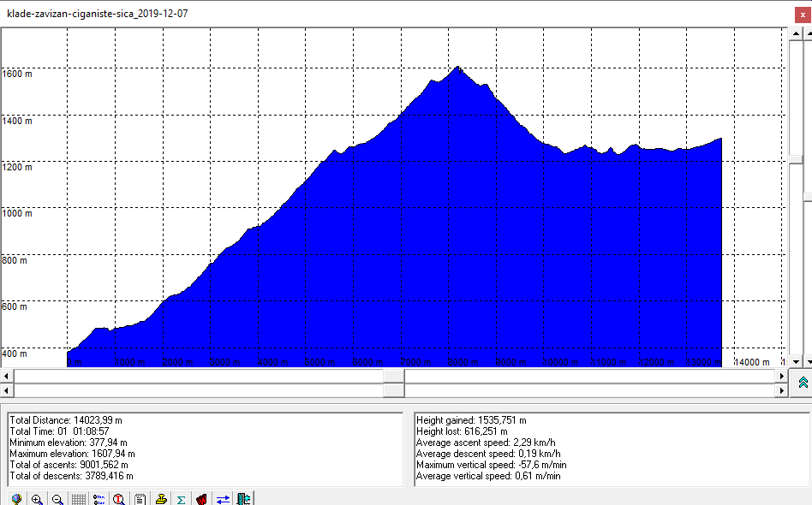This screenshot has height=505, width=812.
Task: Click right arrow of the lower horizontal scrollbar
Action: tap(780, 390)
